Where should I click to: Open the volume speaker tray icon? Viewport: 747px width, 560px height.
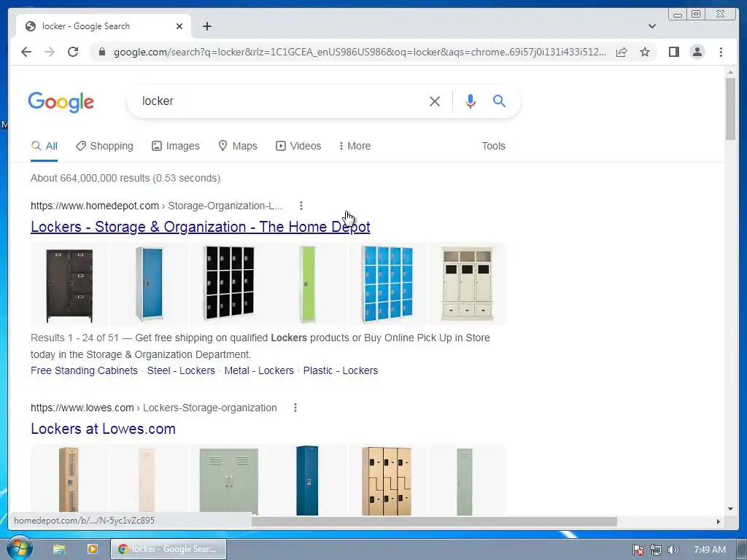(673, 550)
